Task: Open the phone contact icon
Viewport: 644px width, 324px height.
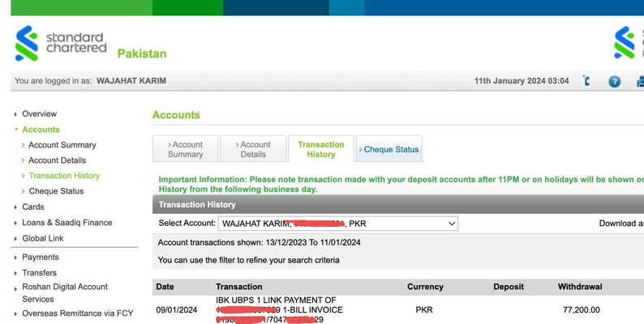Action: [586, 81]
